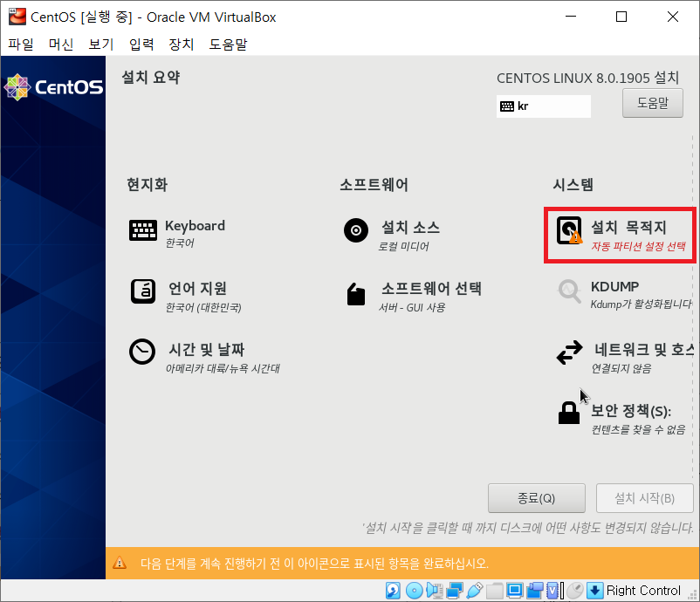Open KDUMP configuration
The image size is (700, 602).
pos(624,295)
